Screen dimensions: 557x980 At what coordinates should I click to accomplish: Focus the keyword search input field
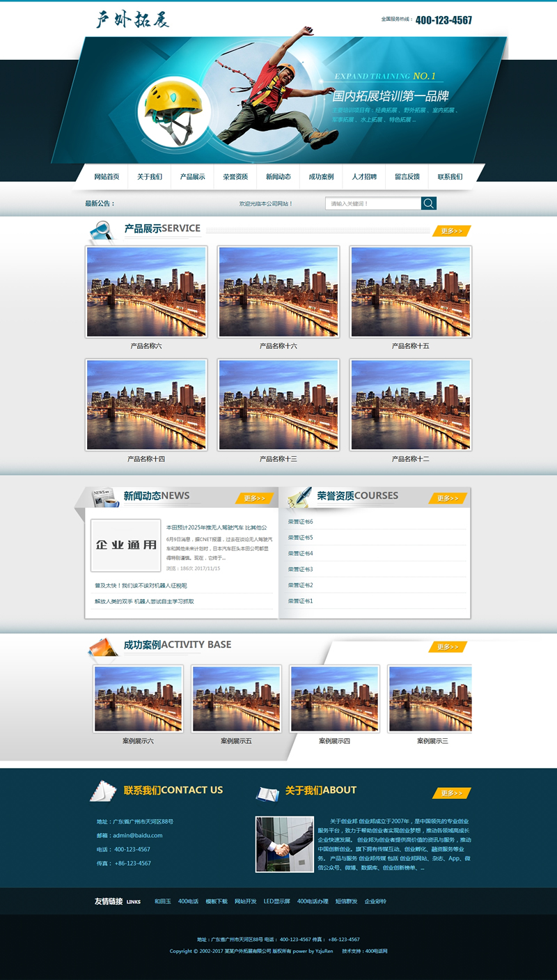[373, 203]
